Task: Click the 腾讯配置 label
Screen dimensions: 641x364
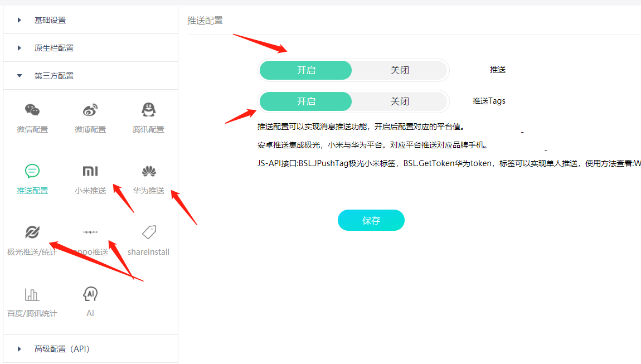Action: click(x=148, y=129)
